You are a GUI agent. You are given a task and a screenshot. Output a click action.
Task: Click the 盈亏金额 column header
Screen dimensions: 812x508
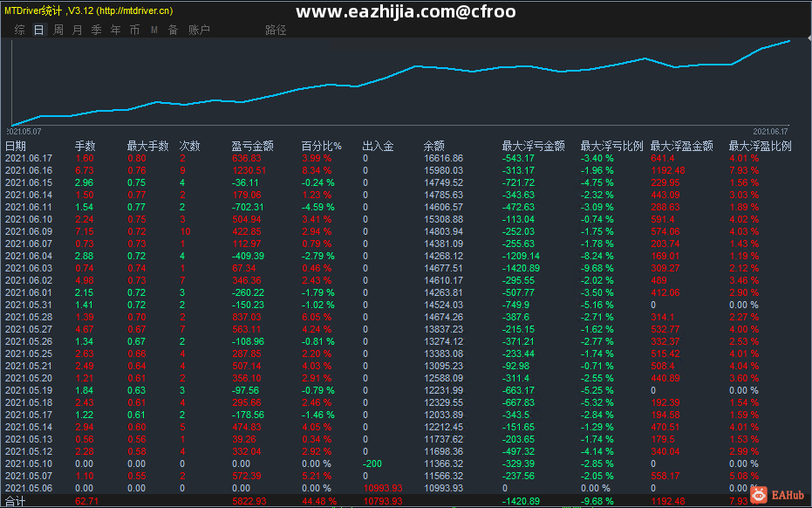252,146
